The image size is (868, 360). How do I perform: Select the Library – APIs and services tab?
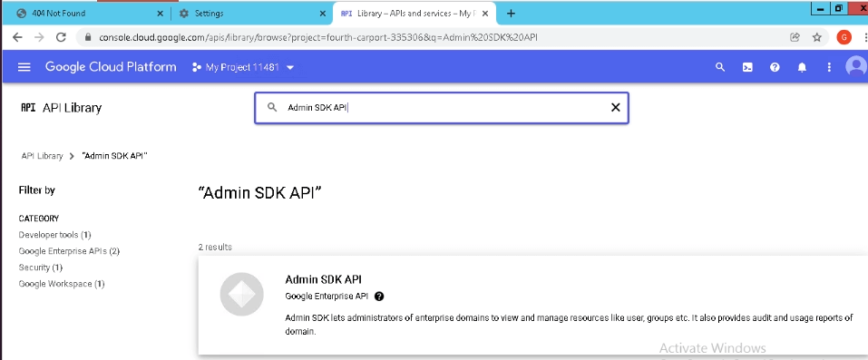click(x=414, y=14)
